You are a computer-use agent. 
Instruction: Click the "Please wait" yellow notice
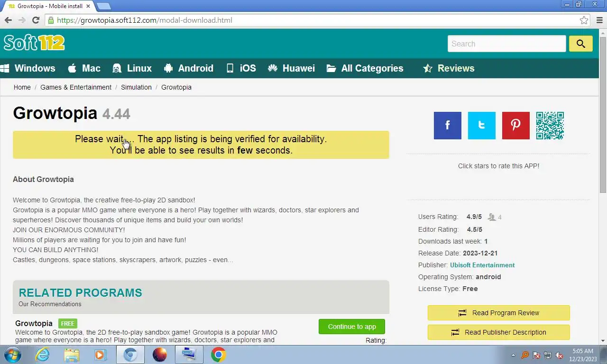tap(201, 145)
